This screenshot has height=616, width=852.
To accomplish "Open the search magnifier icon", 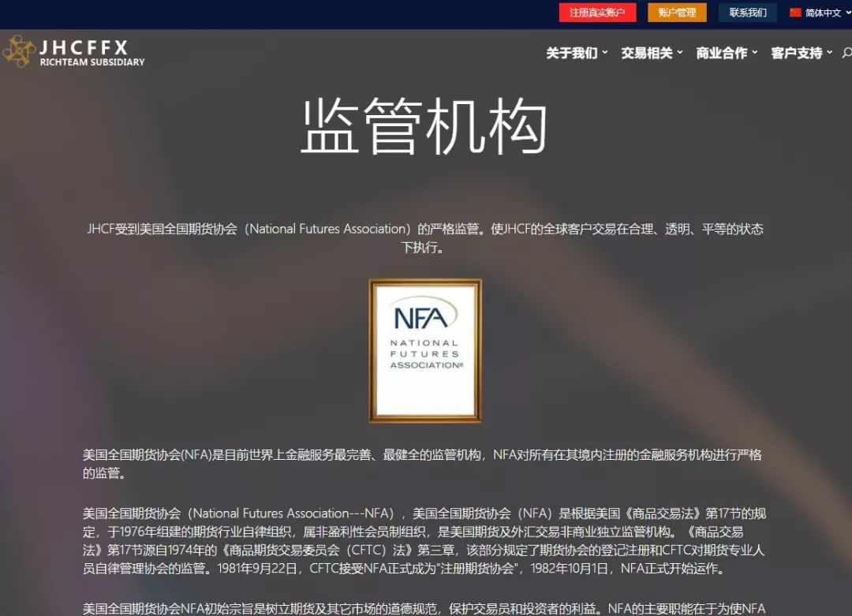I will (x=846, y=53).
